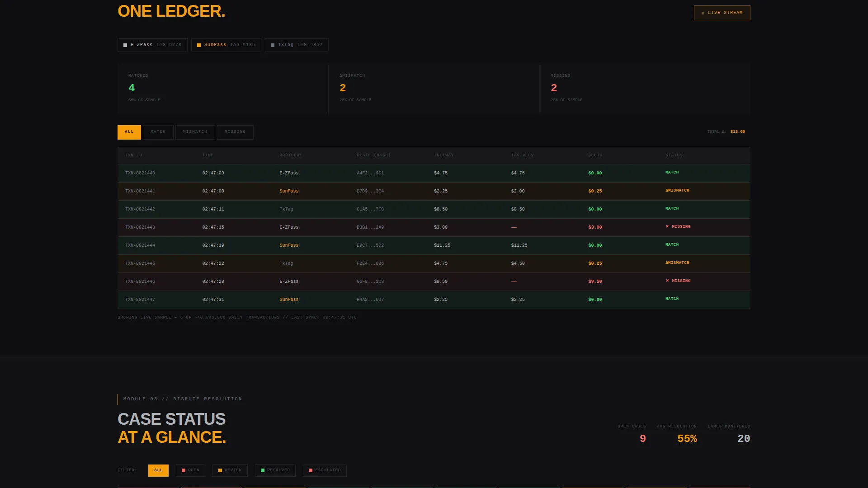Click the green square on RESOLVED case filter
The width and height of the screenshot is (868, 488).
coord(263,470)
